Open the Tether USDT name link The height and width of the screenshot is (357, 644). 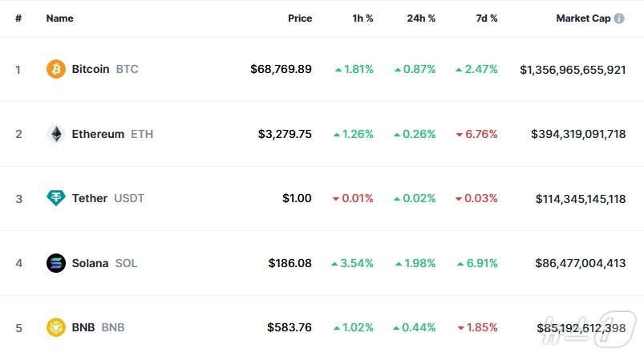(x=107, y=198)
